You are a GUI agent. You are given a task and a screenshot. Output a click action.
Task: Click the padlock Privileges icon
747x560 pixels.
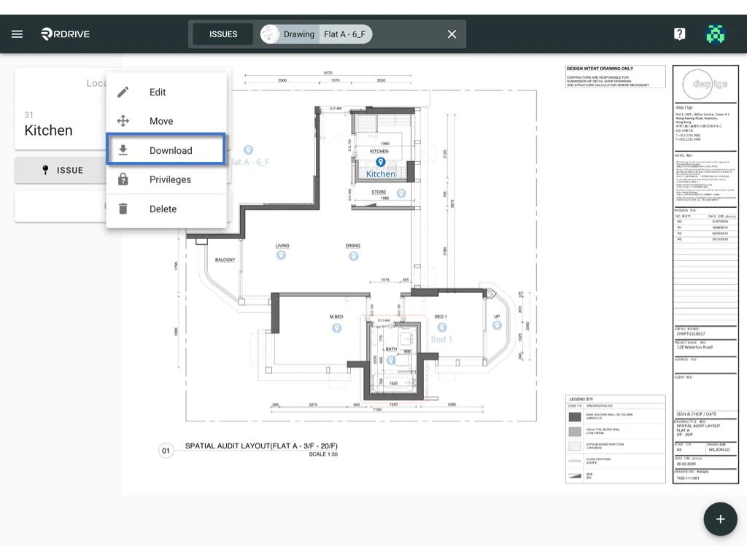(123, 179)
